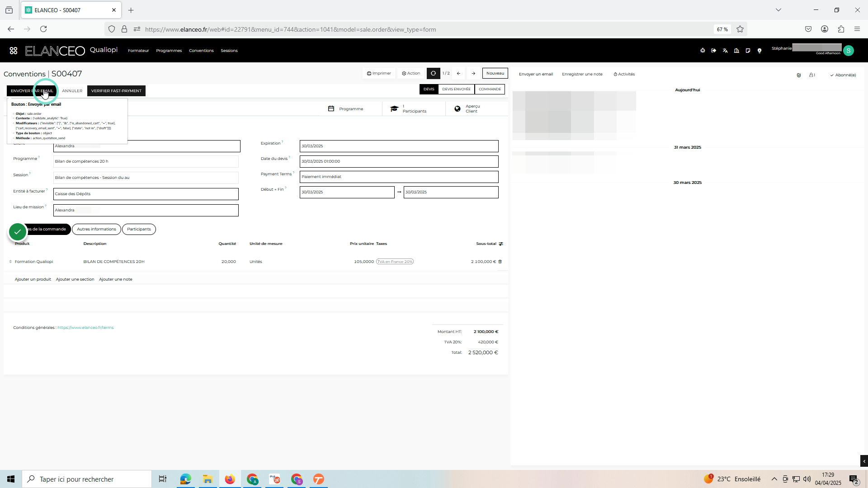The height and width of the screenshot is (488, 868).
Task: Open the conditions générales terms link
Action: (x=85, y=328)
